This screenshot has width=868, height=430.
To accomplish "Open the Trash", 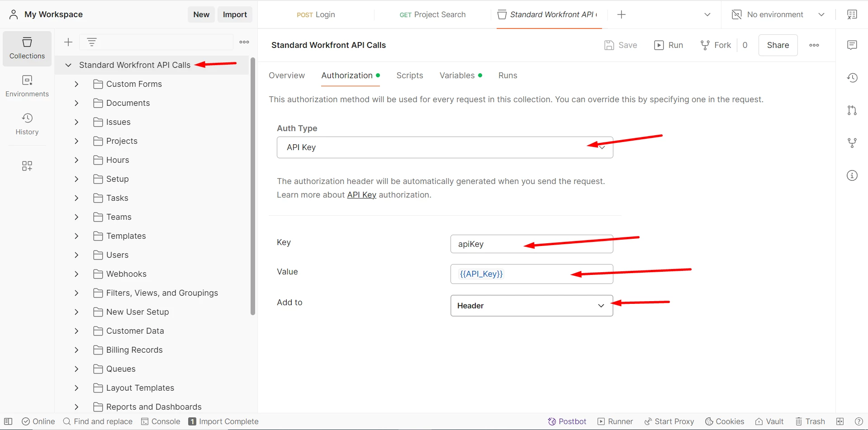I will tap(810, 421).
